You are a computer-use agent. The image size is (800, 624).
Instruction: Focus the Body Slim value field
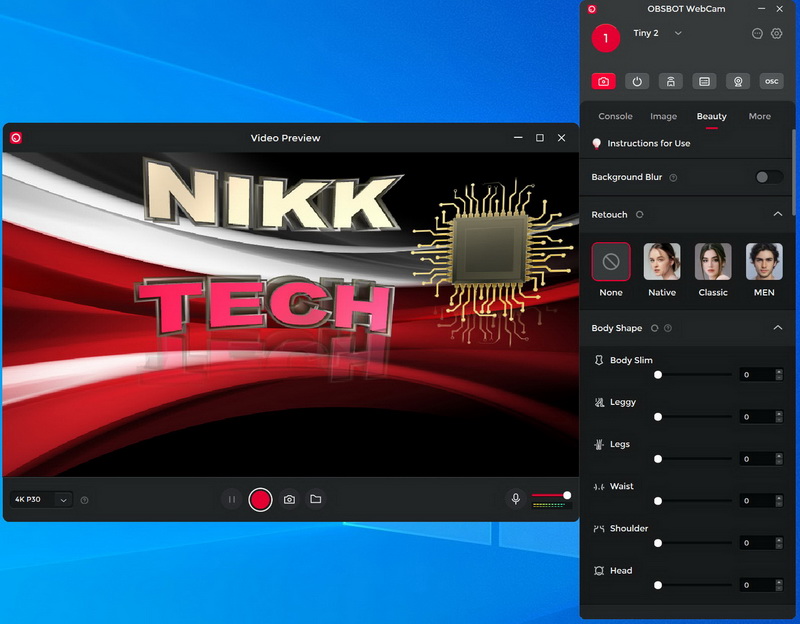(761, 375)
